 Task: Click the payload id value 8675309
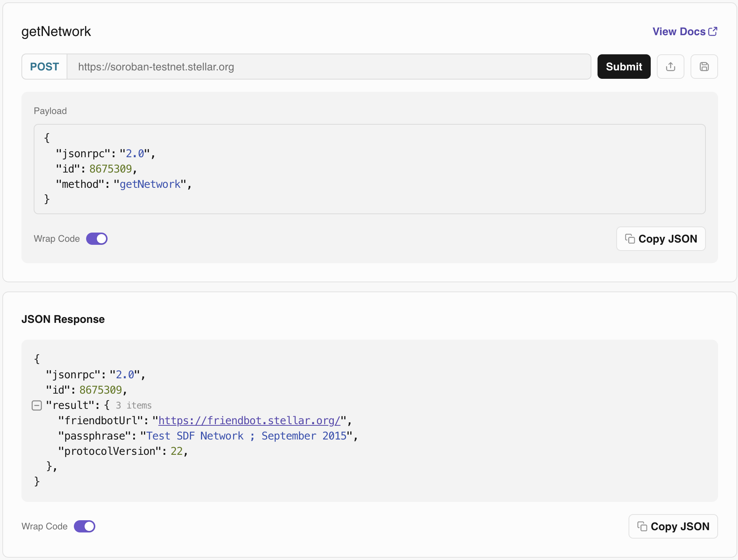[111, 169]
